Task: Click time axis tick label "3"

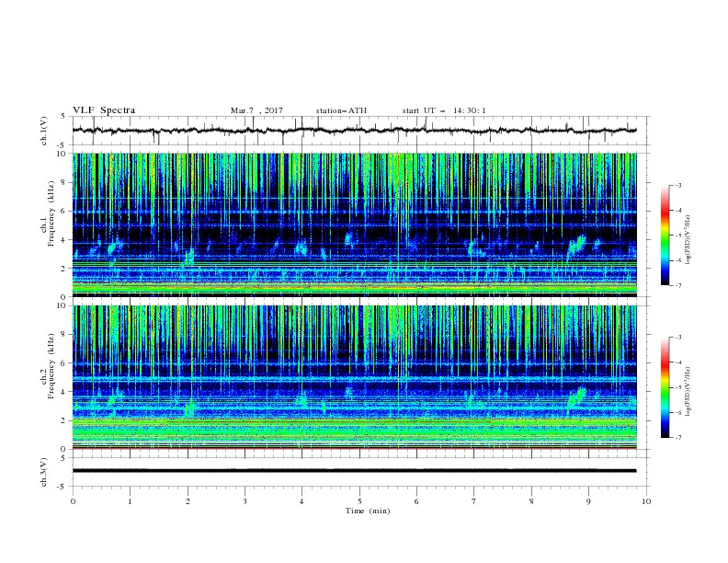Action: coord(245,501)
